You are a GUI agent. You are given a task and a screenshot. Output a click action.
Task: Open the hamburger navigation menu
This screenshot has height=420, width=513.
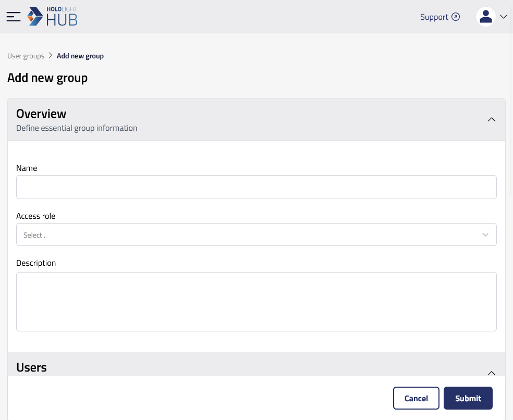click(14, 17)
